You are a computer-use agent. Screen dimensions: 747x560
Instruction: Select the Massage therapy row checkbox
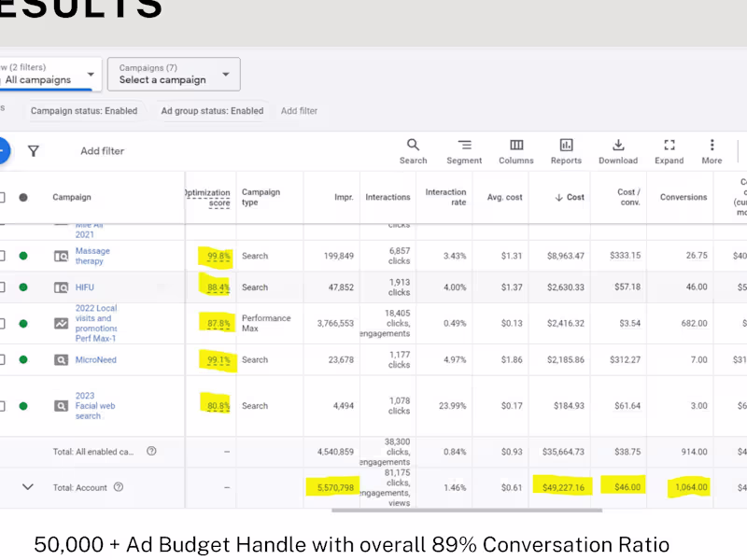click(x=2, y=256)
